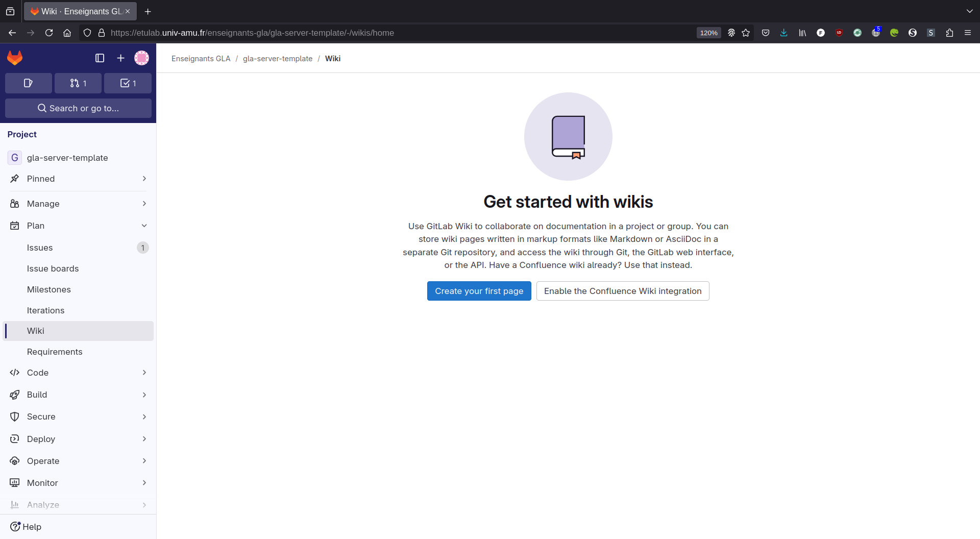
Task: Reload the current page
Action: (49, 33)
